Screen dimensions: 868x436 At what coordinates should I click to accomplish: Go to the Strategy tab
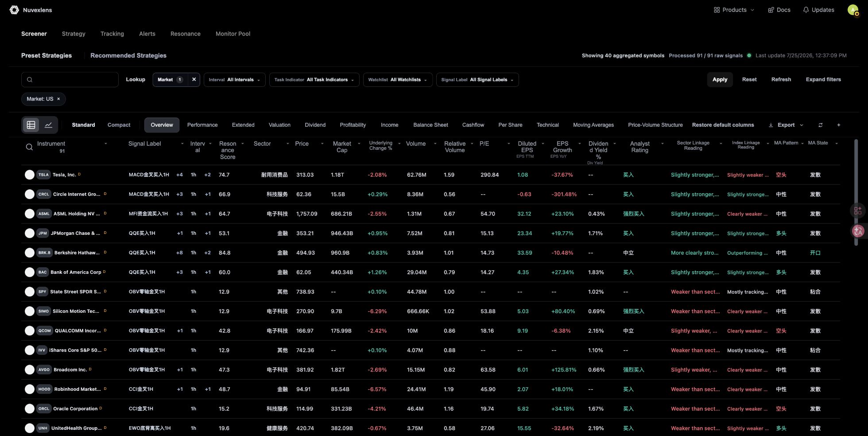click(74, 34)
